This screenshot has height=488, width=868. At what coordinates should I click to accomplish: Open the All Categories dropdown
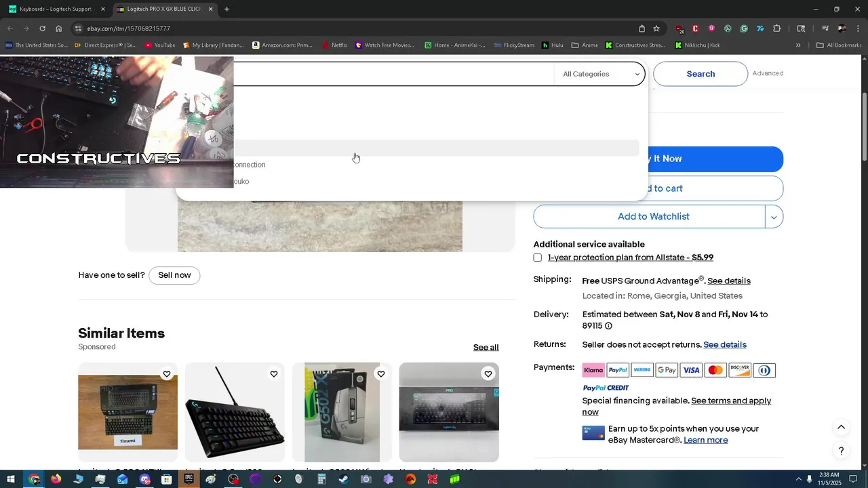pyautogui.click(x=601, y=74)
